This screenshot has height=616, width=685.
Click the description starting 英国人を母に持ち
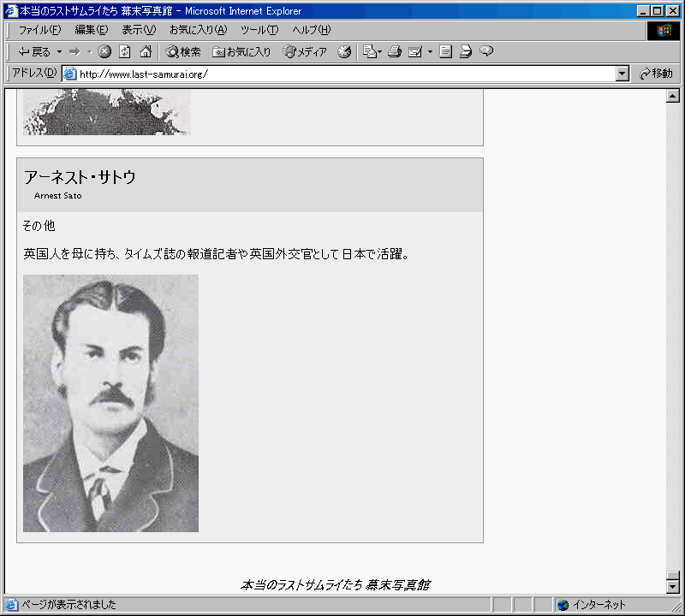(217, 253)
